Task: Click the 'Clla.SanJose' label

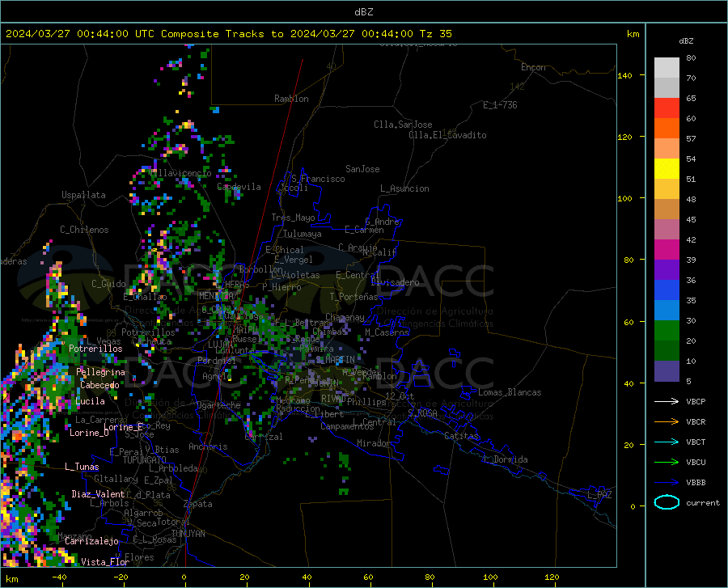Action: pos(403,125)
